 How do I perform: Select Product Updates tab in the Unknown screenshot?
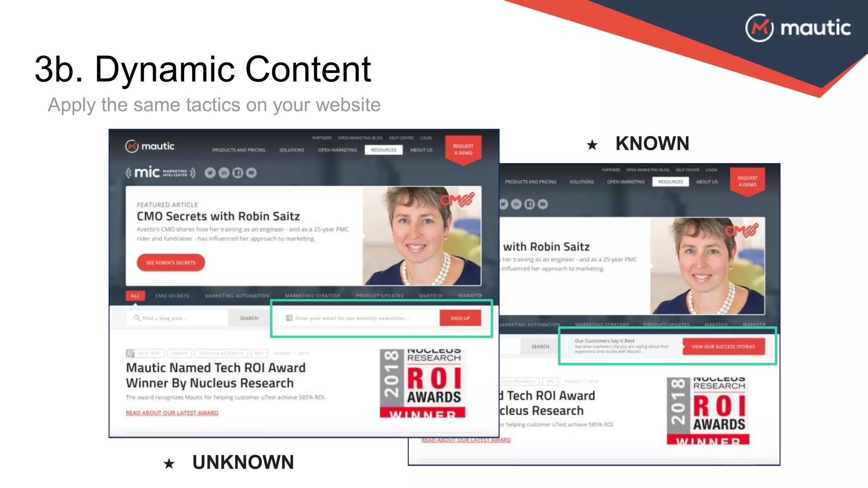click(x=379, y=296)
